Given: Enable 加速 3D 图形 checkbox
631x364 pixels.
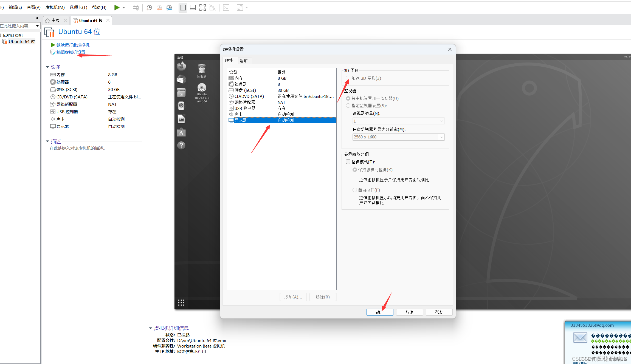Looking at the screenshot, I should coord(348,78).
